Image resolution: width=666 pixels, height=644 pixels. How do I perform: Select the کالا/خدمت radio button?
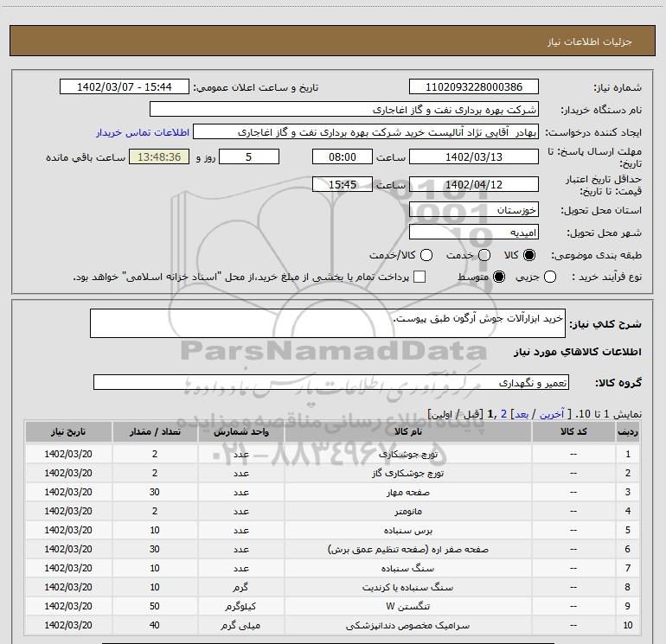(x=426, y=255)
